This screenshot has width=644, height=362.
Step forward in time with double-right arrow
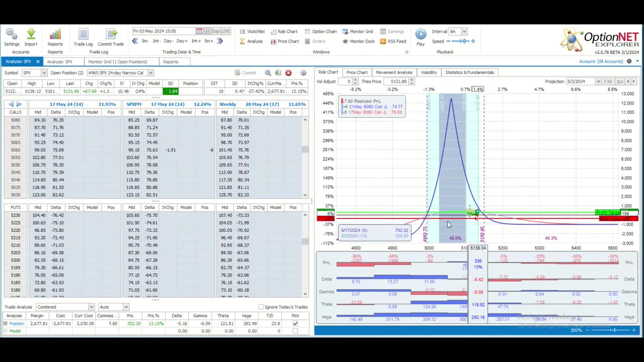tap(220, 41)
